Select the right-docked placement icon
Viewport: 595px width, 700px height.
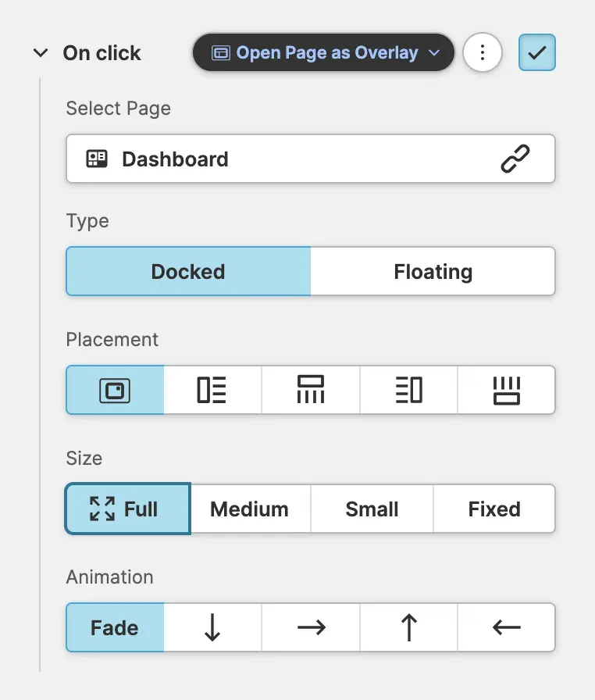[408, 390]
